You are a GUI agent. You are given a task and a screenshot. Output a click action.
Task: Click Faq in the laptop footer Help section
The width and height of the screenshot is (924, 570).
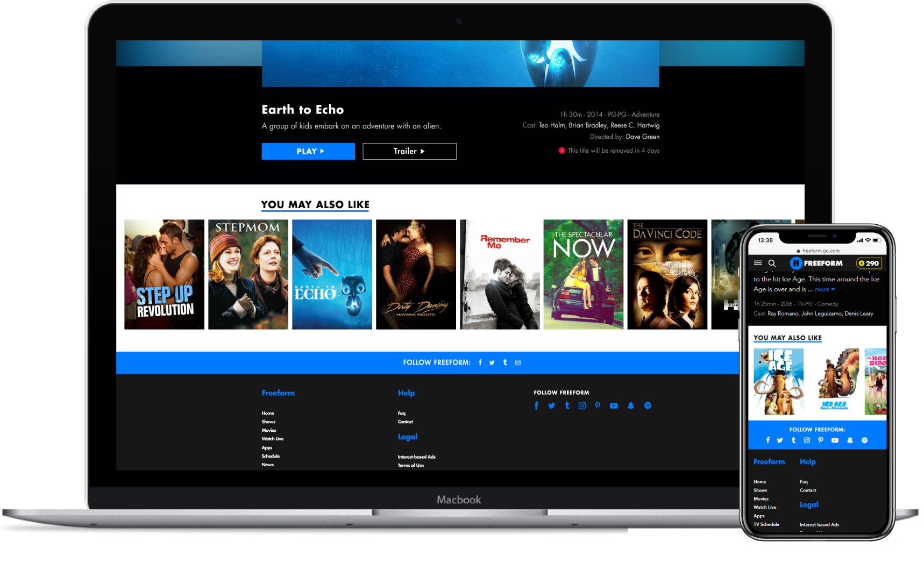click(402, 414)
